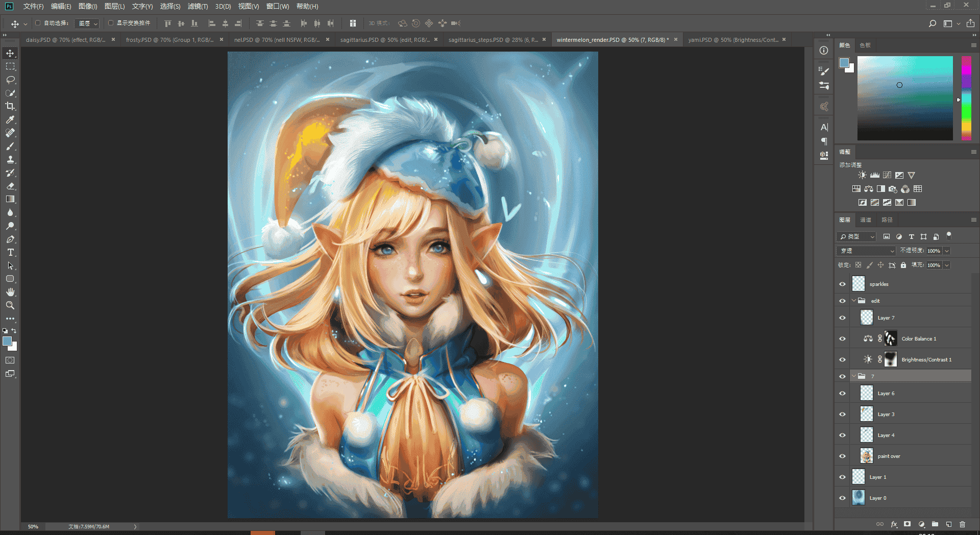Delete layer using trash icon
980x535 pixels.
pyautogui.click(x=962, y=524)
